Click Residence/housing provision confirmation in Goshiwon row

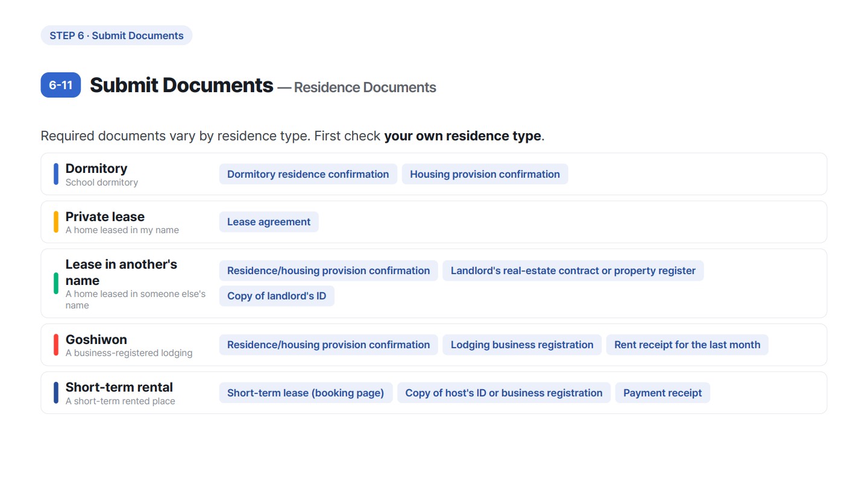click(329, 345)
